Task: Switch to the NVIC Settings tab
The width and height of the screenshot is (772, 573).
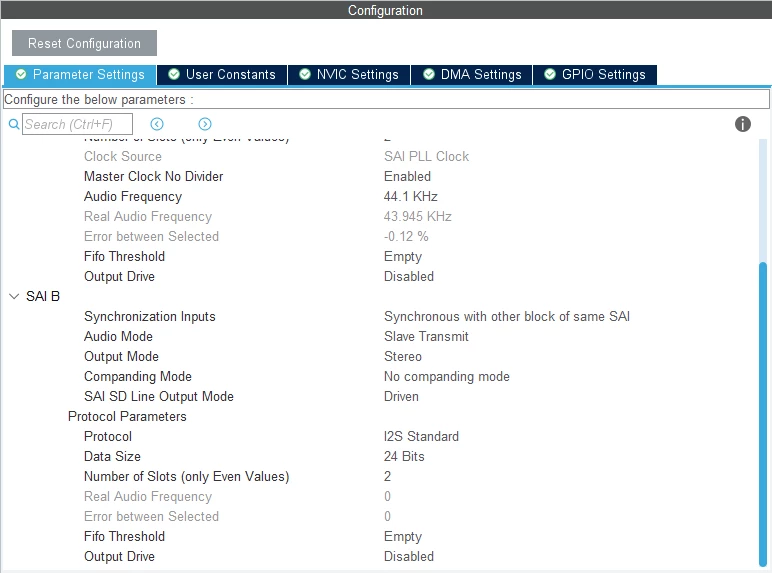Action: (349, 75)
